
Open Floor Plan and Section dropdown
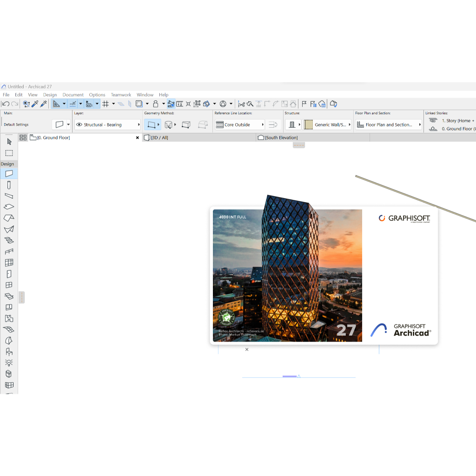pos(420,125)
